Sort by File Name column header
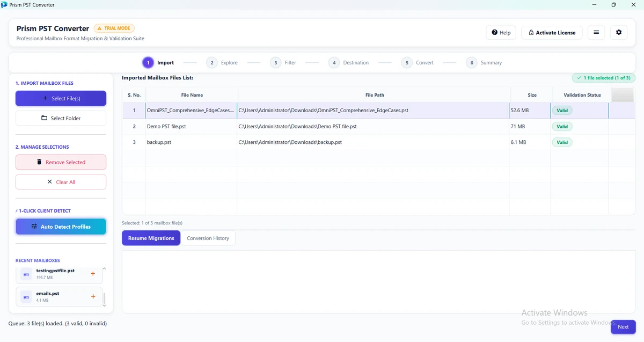The width and height of the screenshot is (644, 342). click(192, 95)
